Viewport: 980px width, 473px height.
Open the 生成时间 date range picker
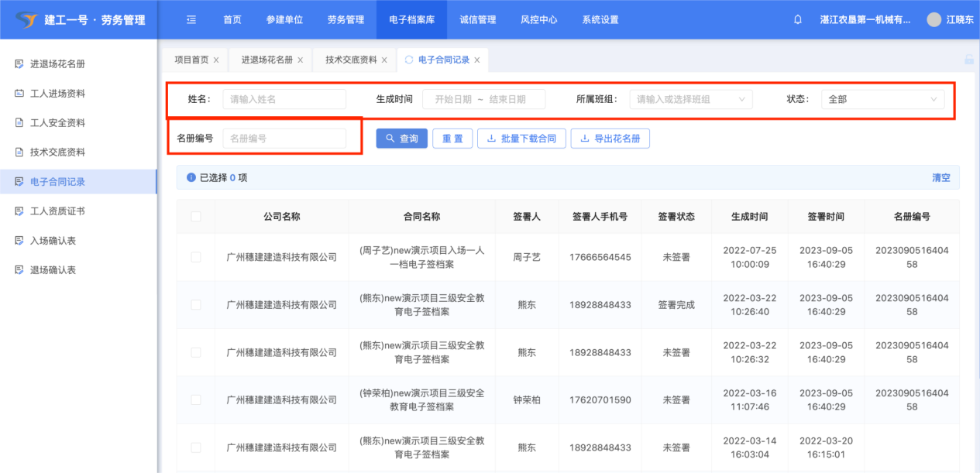[483, 99]
